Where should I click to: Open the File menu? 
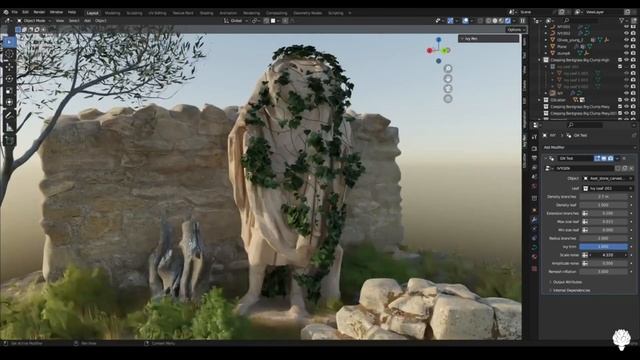(14, 13)
